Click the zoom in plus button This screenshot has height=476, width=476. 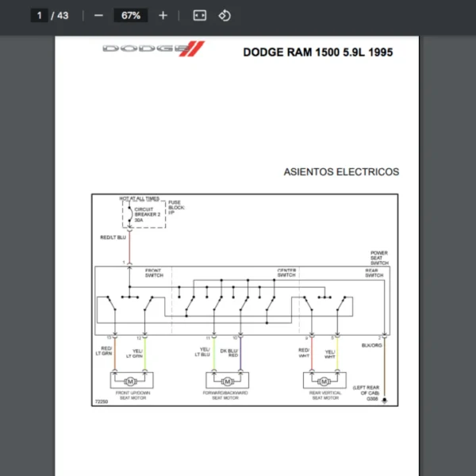[x=163, y=15]
